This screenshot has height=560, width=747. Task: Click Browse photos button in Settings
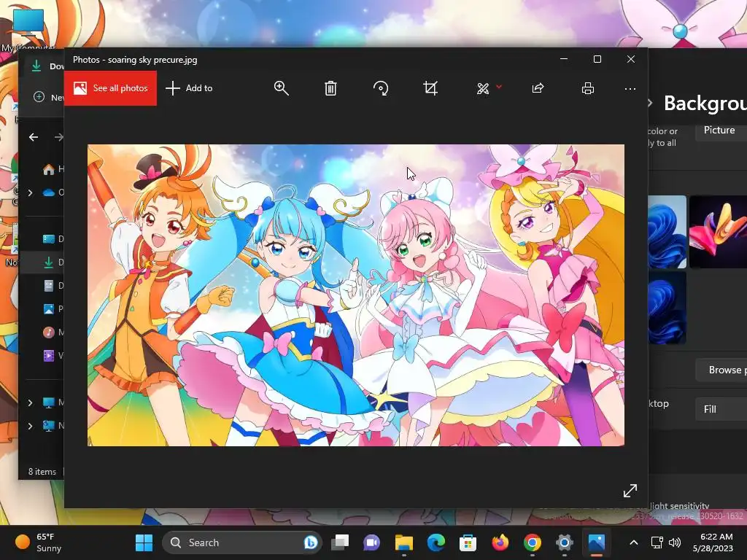pyautogui.click(x=721, y=370)
